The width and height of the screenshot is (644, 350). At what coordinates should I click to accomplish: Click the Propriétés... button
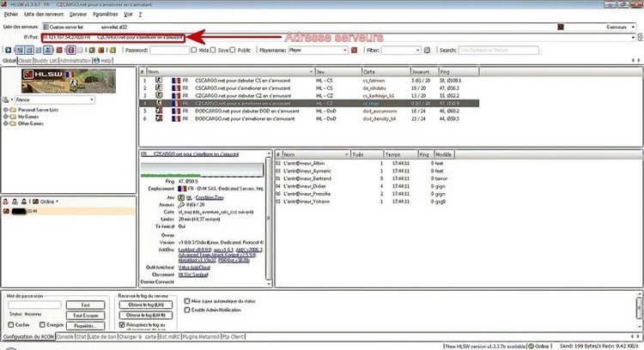(x=85, y=325)
